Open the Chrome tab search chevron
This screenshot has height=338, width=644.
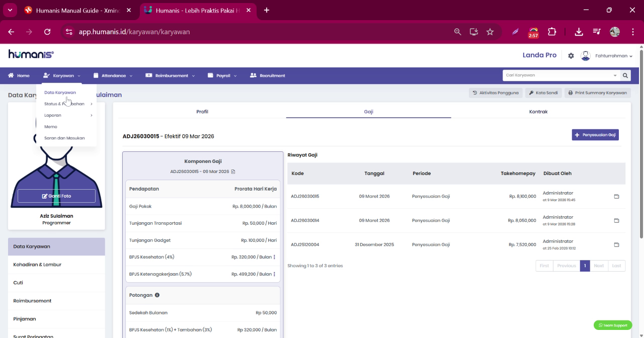(10, 10)
